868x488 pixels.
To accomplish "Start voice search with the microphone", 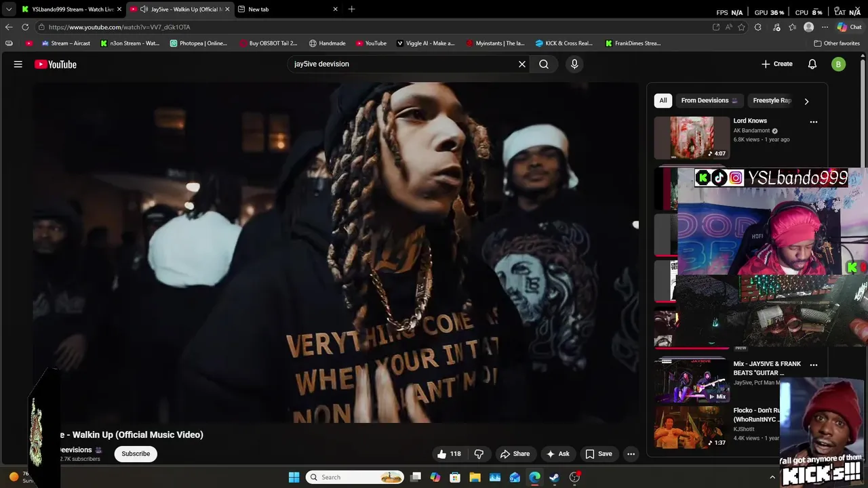I will tap(574, 64).
